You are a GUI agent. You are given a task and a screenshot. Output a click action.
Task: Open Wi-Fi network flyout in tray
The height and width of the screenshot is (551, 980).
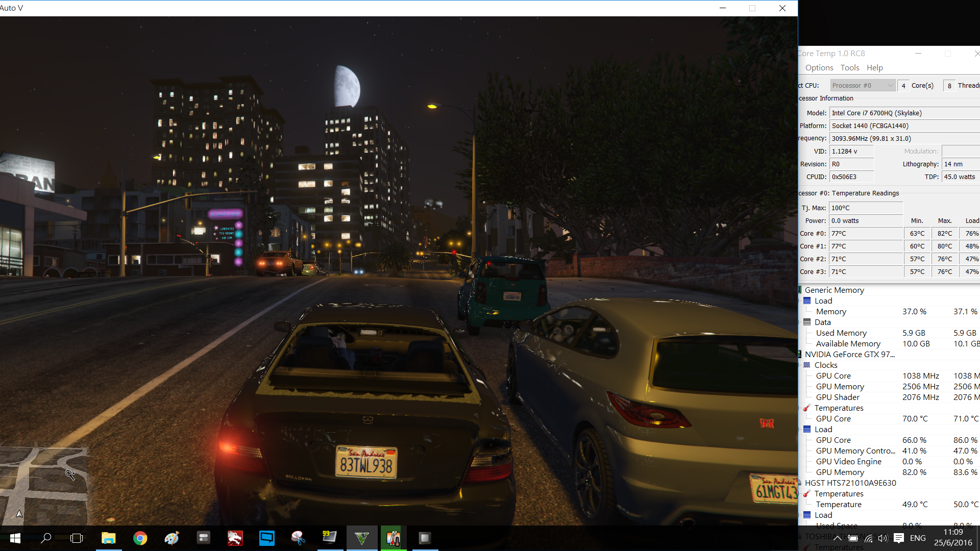click(x=868, y=538)
